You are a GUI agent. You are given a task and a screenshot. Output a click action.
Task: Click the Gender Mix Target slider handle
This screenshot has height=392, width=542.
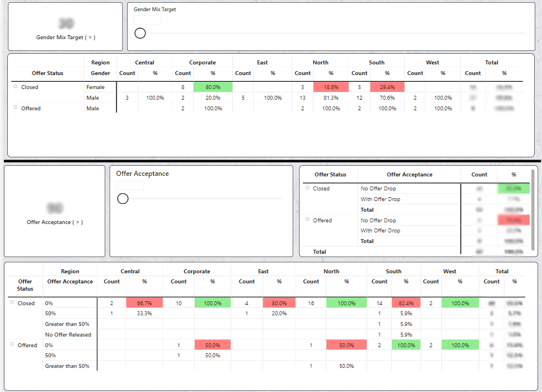coord(140,33)
